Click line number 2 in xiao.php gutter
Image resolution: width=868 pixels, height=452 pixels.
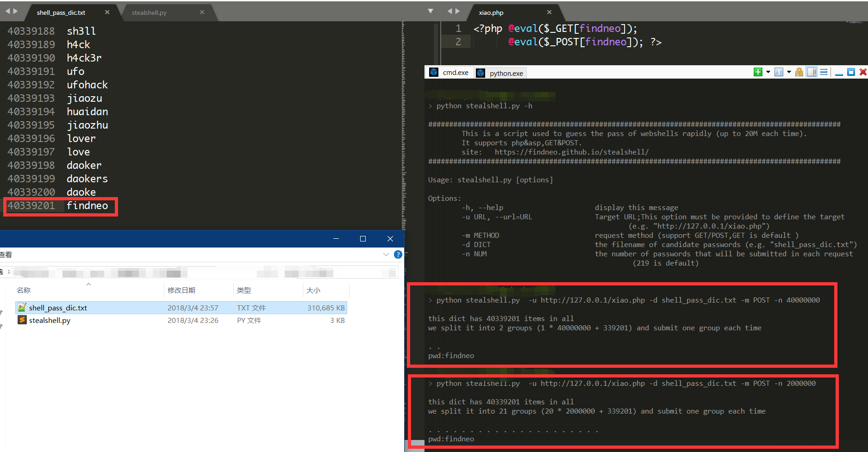point(458,42)
